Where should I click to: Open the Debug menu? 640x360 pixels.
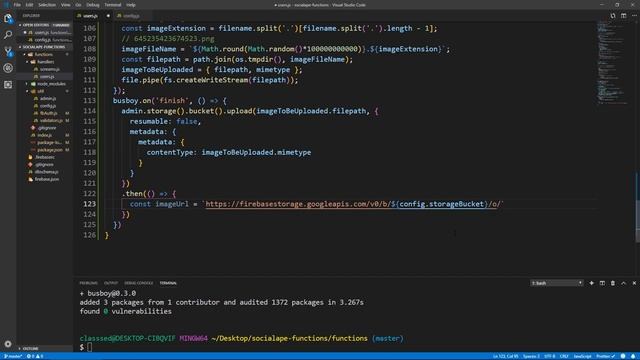93,5
